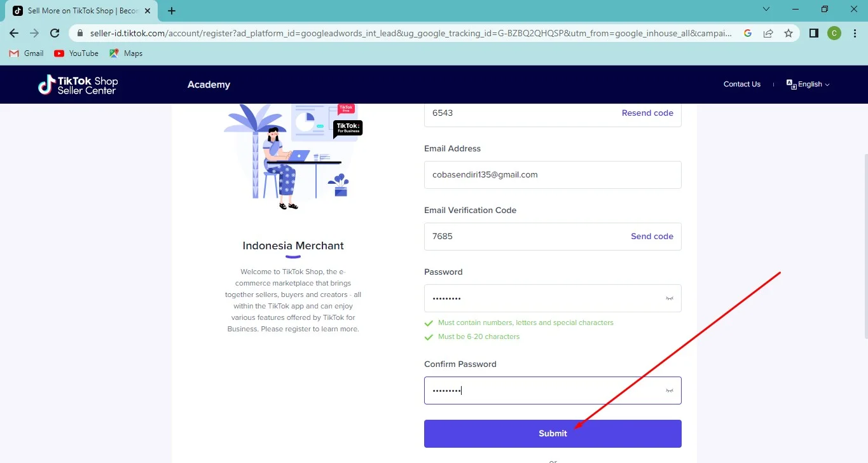Click the padlock site info icon
The height and width of the screenshot is (463, 868).
80,33
